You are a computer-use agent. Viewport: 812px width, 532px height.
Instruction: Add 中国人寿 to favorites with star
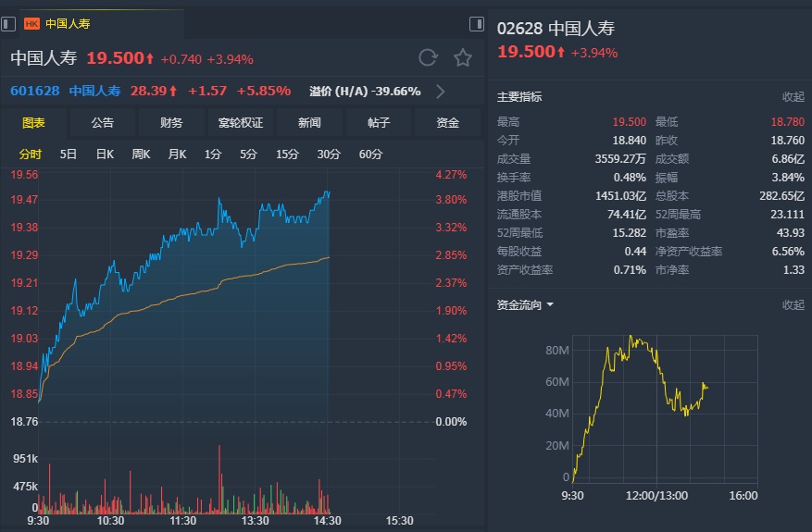[x=463, y=58]
